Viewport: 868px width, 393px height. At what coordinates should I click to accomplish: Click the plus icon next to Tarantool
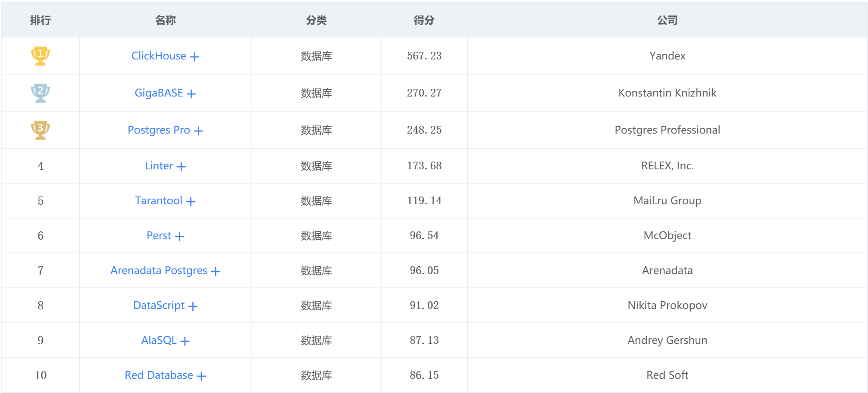click(191, 201)
